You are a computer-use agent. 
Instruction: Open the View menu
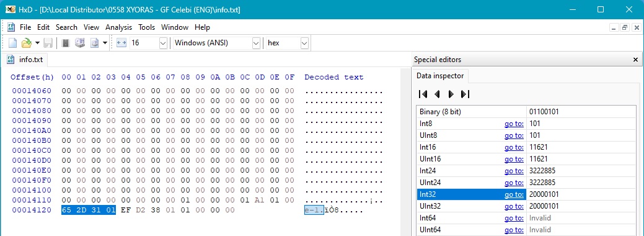92,27
